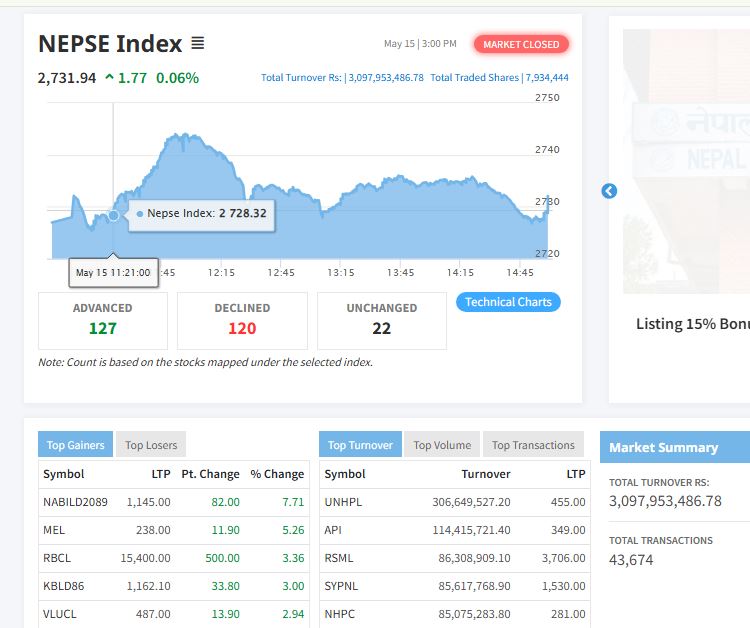This screenshot has height=628, width=750.
Task: Open the NABILD2089 symbol row
Action: click(174, 502)
